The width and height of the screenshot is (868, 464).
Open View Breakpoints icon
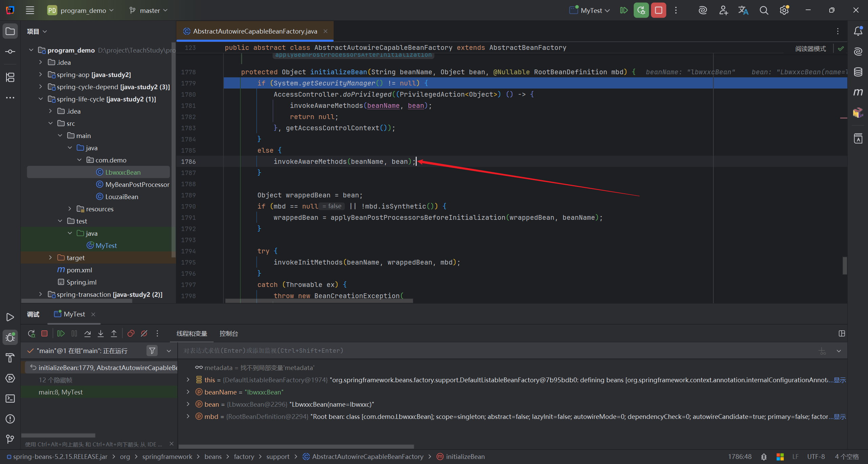pos(131,334)
